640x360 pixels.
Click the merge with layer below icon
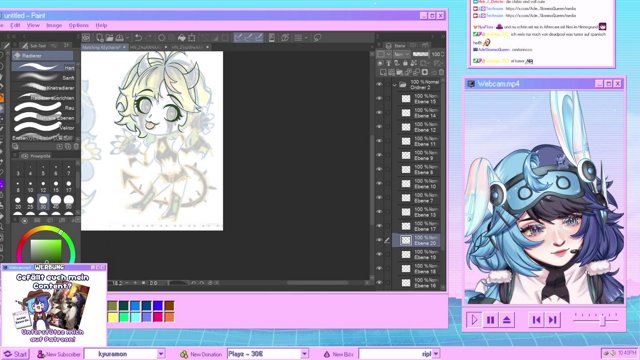416,73
